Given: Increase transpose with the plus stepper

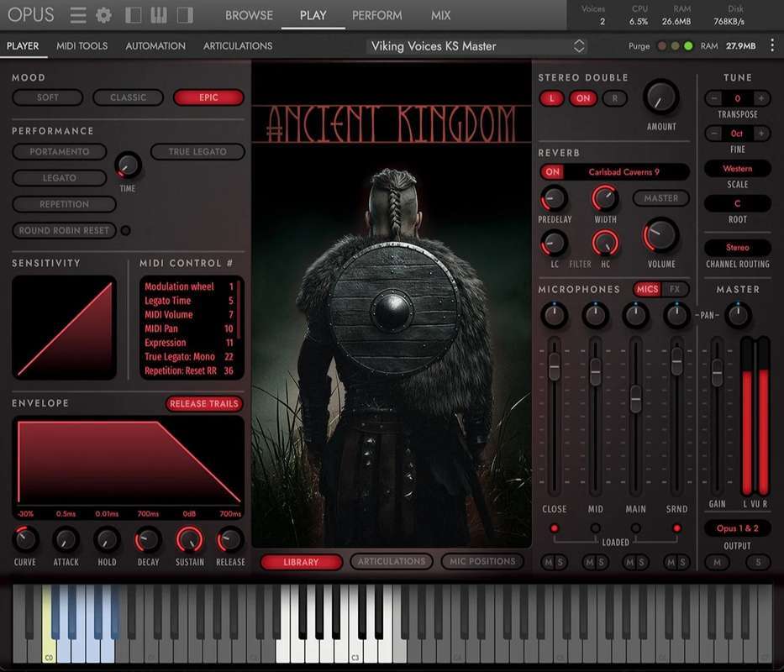Looking at the screenshot, I should [761, 98].
